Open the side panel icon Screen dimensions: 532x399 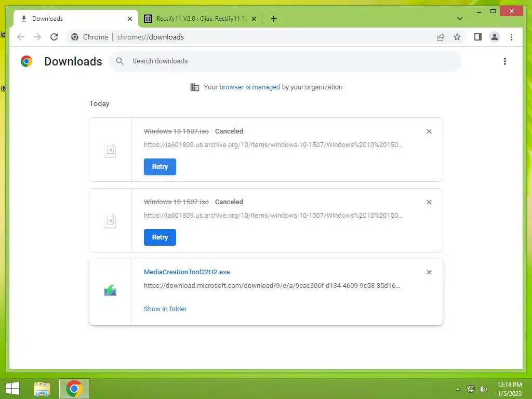(478, 37)
